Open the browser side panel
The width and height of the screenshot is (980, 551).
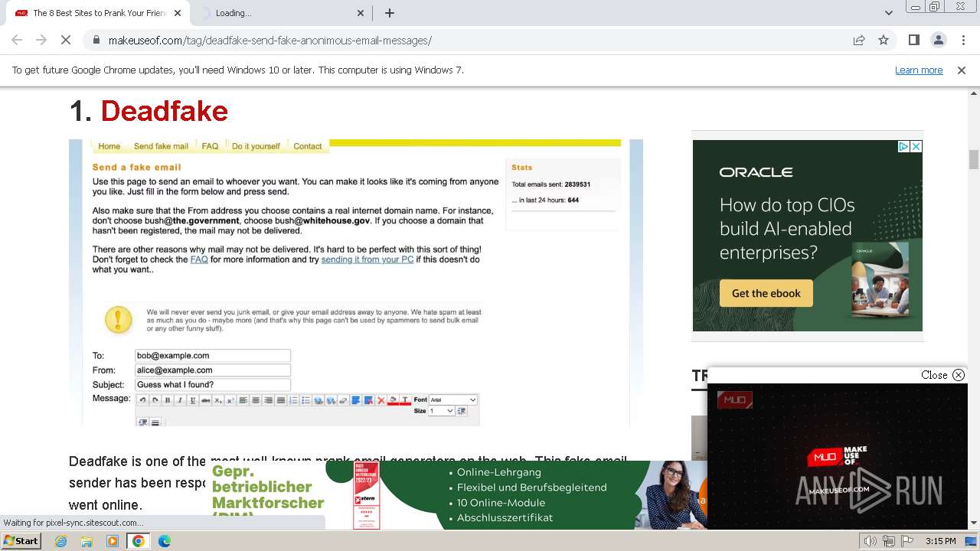coord(914,41)
